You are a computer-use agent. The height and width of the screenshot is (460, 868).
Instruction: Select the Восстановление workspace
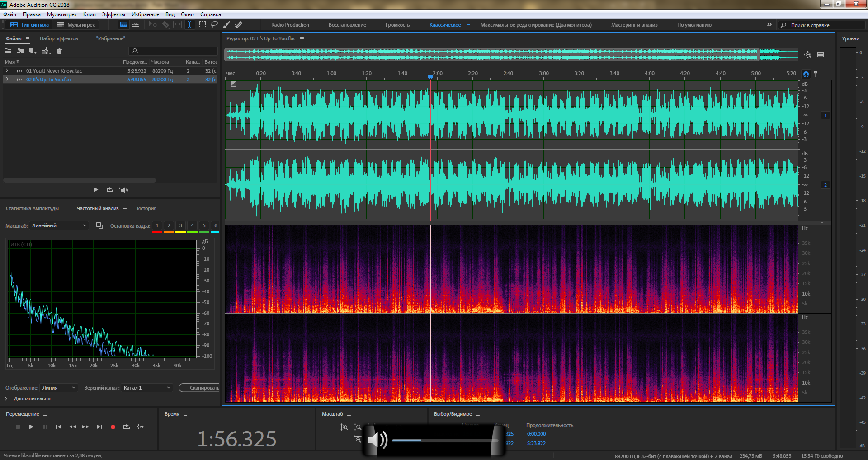[x=347, y=25]
